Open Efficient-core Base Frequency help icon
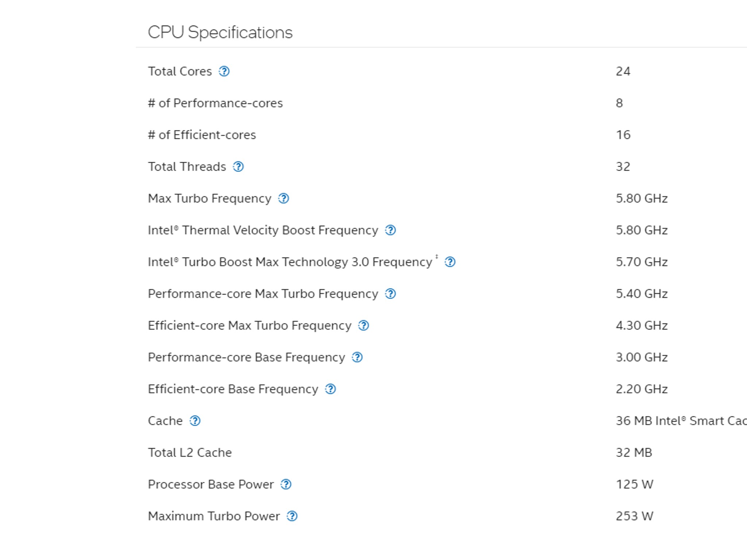 click(x=330, y=389)
